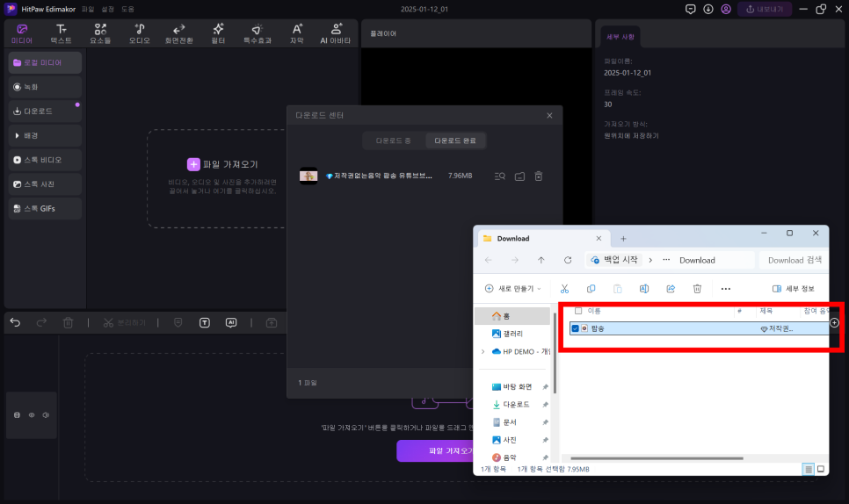Switch to the 세부 사항 tab
This screenshot has width=849, height=504.
coord(620,37)
